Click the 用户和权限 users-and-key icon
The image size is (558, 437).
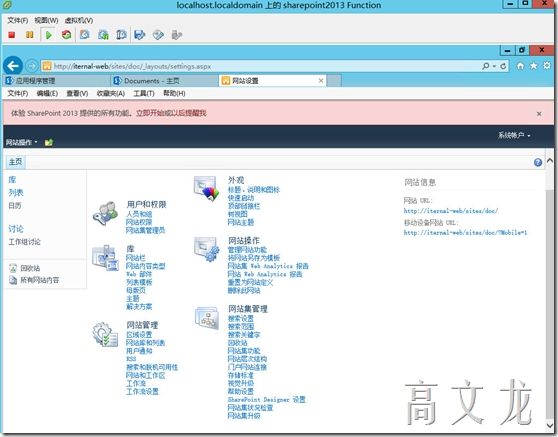[105, 213]
